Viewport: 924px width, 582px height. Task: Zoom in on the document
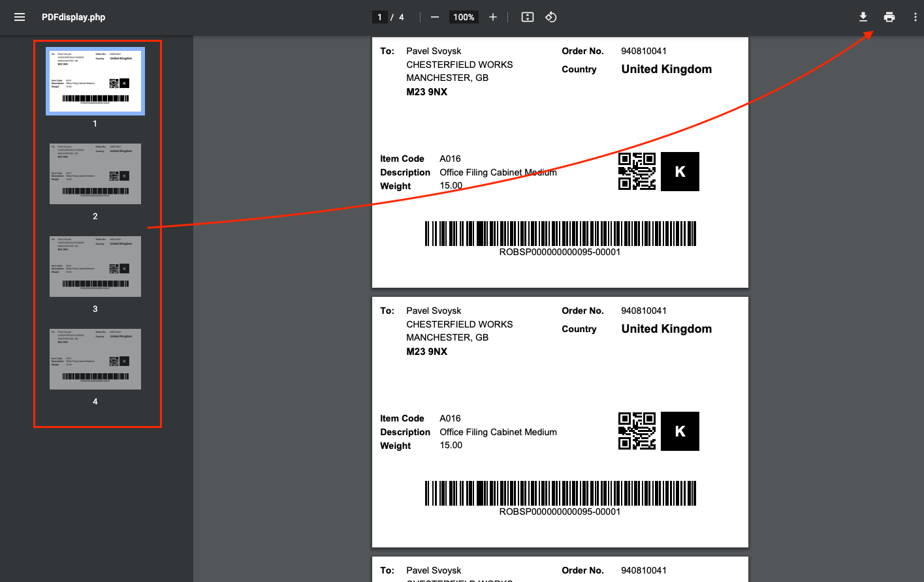[493, 17]
